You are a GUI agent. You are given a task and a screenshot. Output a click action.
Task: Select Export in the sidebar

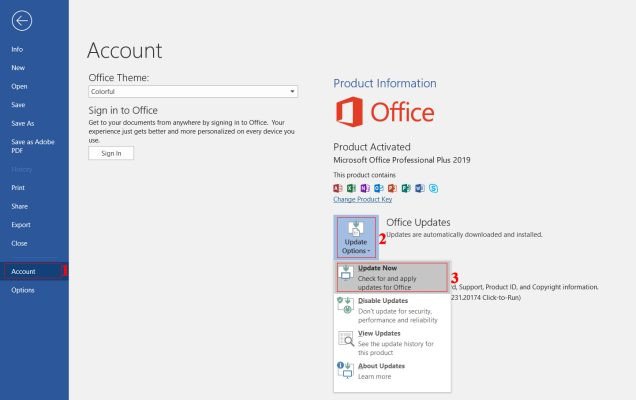[21, 225]
